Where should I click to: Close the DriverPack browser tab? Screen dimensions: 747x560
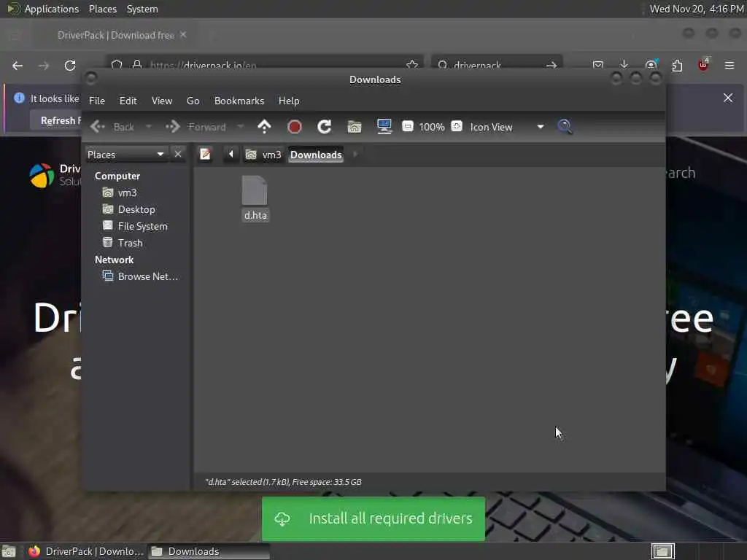tap(183, 35)
